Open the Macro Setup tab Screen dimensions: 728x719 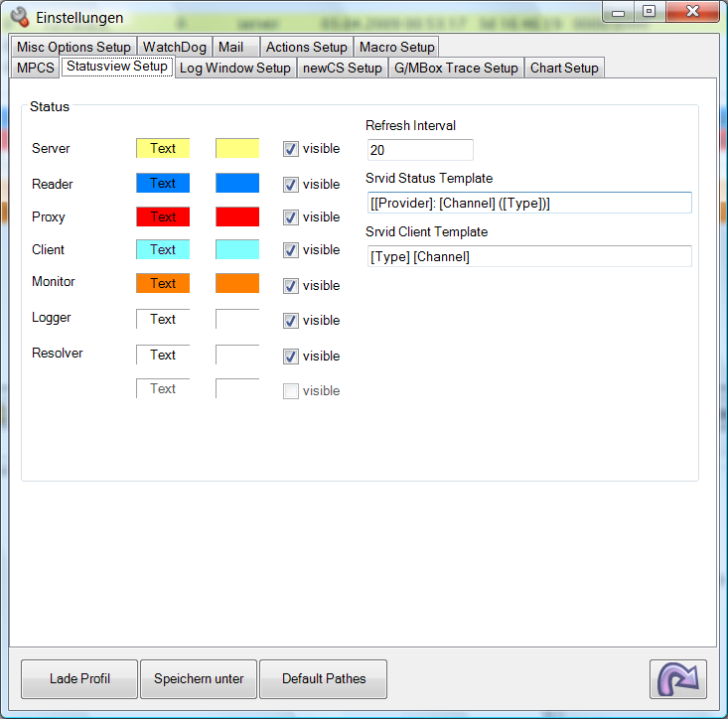coord(396,47)
